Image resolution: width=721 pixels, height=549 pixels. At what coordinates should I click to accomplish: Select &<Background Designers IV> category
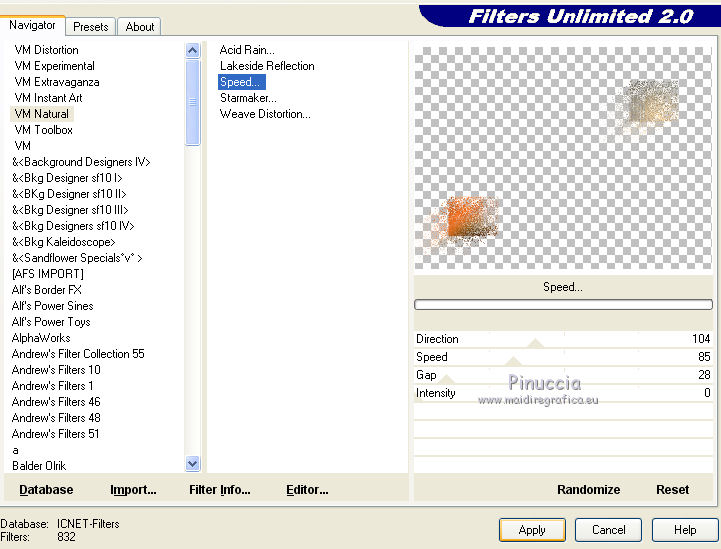pos(81,162)
